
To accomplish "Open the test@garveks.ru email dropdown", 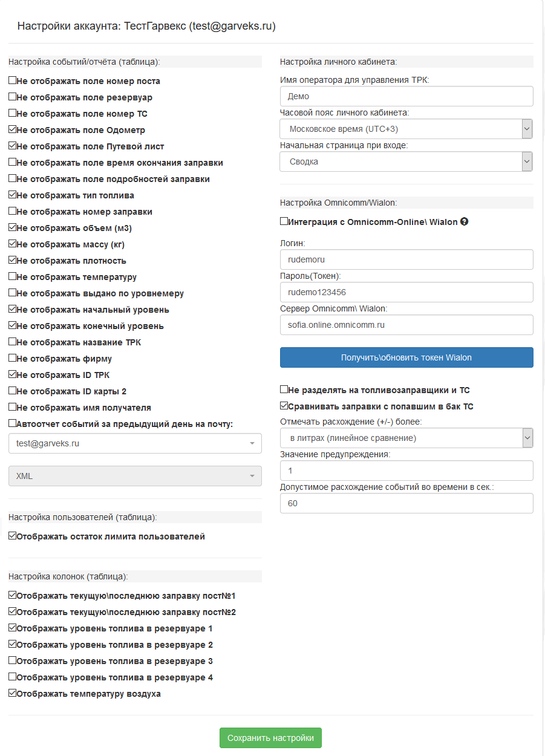I will click(135, 443).
